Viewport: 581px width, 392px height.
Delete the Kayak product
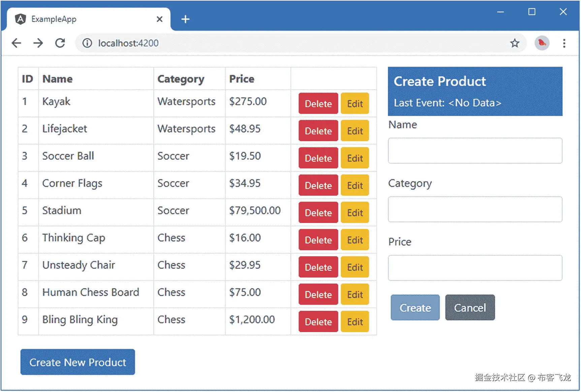(318, 103)
